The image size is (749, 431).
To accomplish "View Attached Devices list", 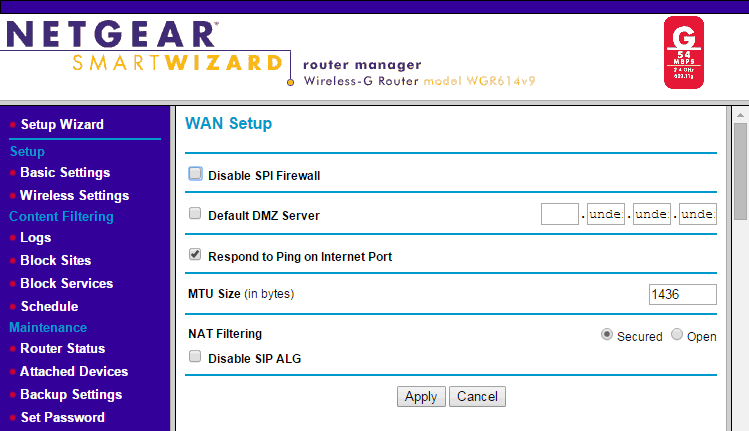I will [74, 372].
